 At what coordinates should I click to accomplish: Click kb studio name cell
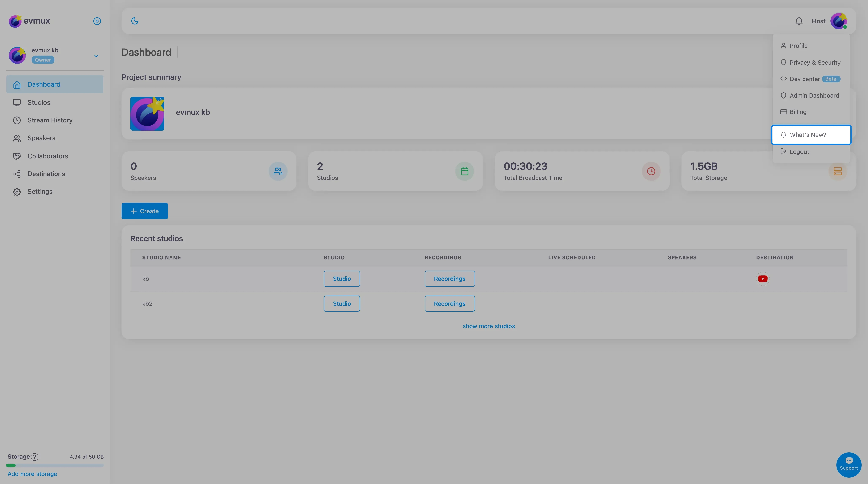(x=146, y=279)
